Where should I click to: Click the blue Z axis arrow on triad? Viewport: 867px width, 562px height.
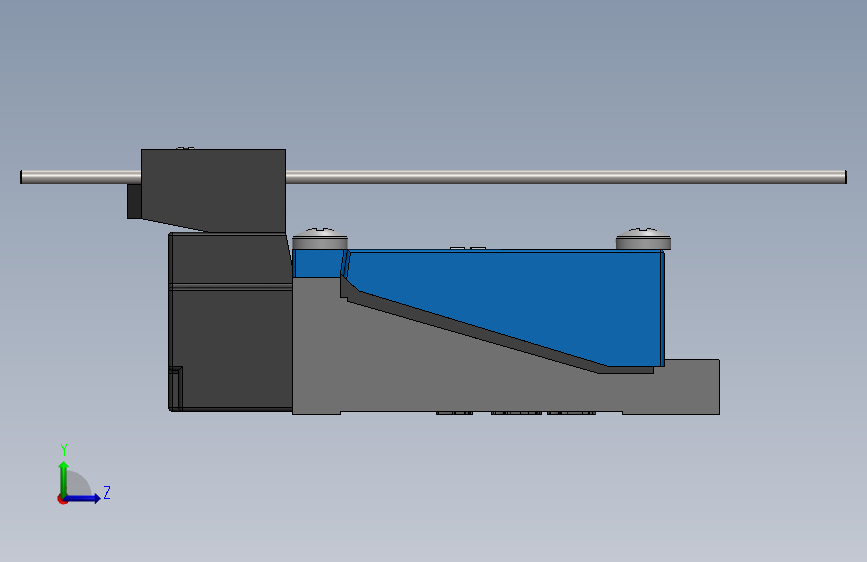[83, 498]
